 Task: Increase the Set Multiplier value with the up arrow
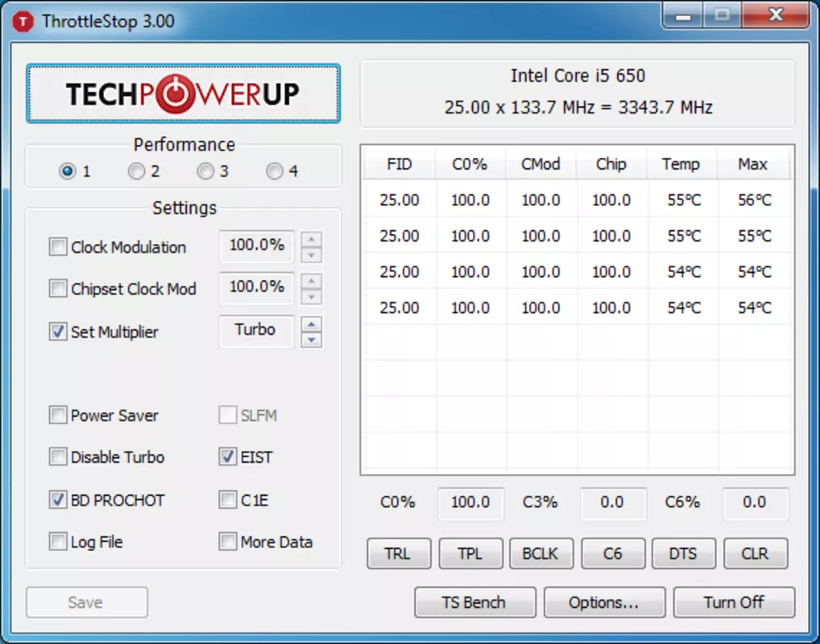pyautogui.click(x=312, y=324)
